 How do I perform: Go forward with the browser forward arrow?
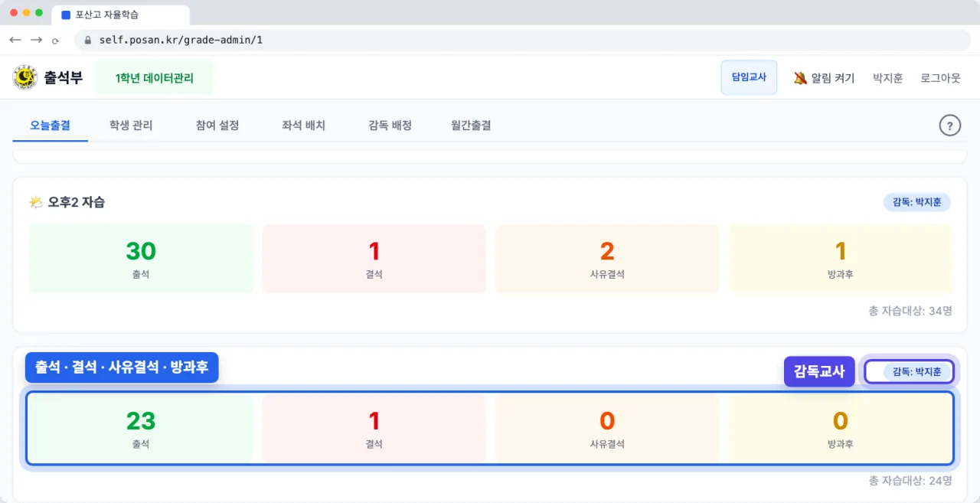pyautogui.click(x=36, y=40)
